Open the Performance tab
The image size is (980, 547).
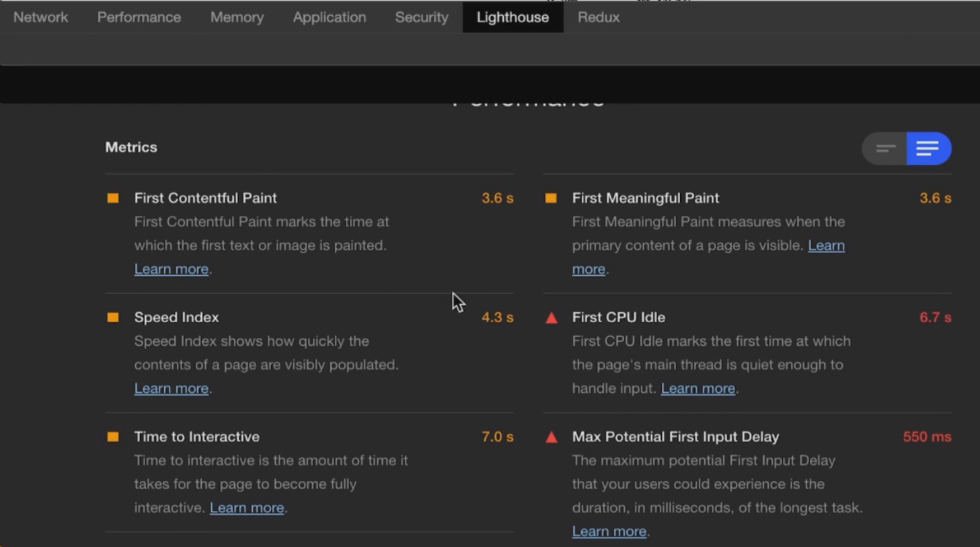[x=139, y=17]
